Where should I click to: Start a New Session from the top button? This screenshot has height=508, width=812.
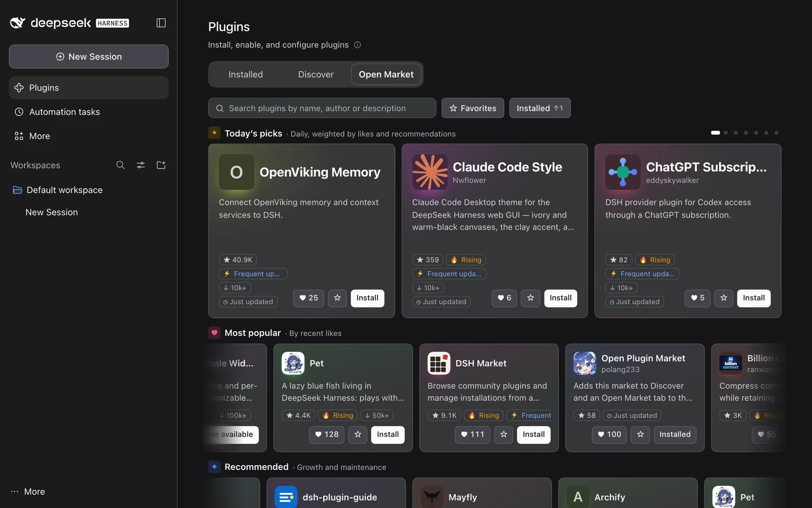pos(89,56)
